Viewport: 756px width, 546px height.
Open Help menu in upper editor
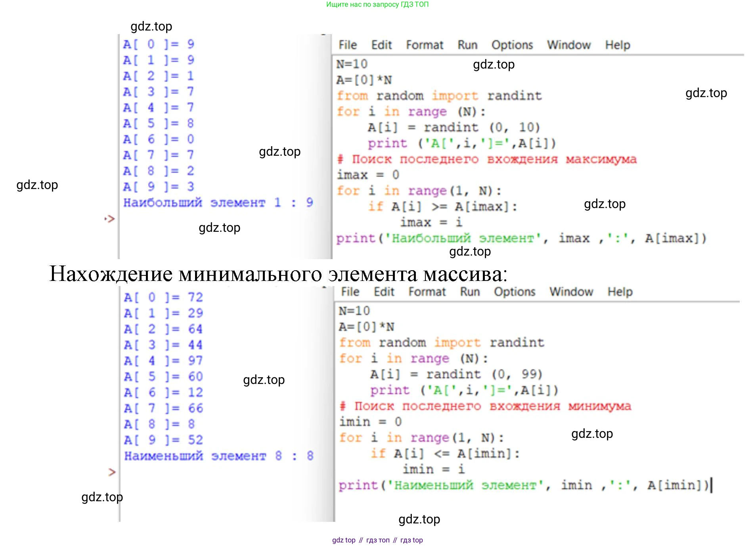tap(617, 45)
